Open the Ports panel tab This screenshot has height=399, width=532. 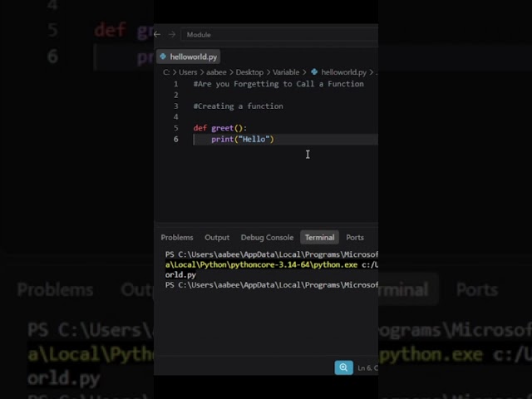[355, 238]
